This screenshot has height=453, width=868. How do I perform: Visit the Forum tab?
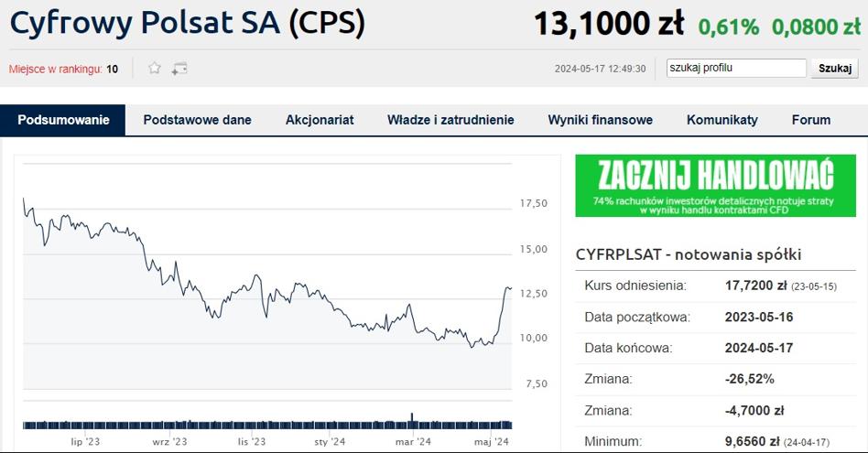tap(811, 120)
